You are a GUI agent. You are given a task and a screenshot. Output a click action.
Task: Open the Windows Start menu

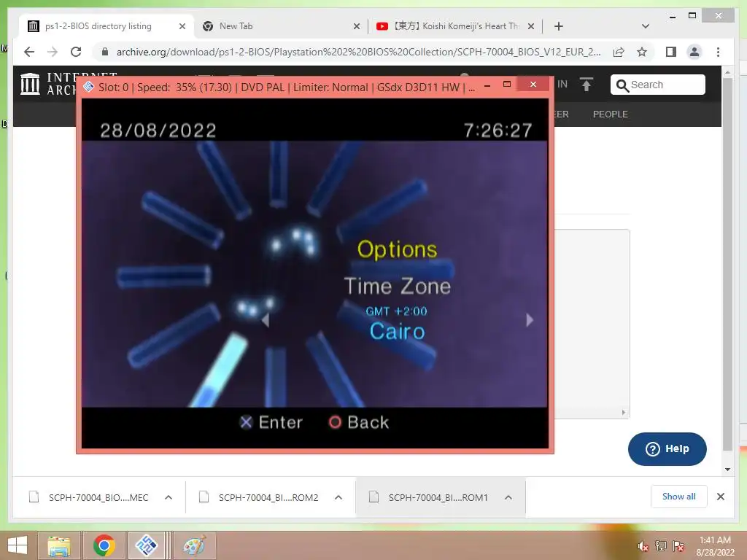click(x=18, y=545)
